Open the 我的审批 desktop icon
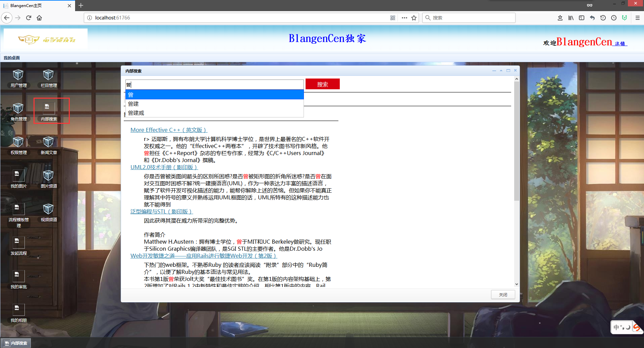Viewport: 644px width, 348px height. [x=18, y=280]
